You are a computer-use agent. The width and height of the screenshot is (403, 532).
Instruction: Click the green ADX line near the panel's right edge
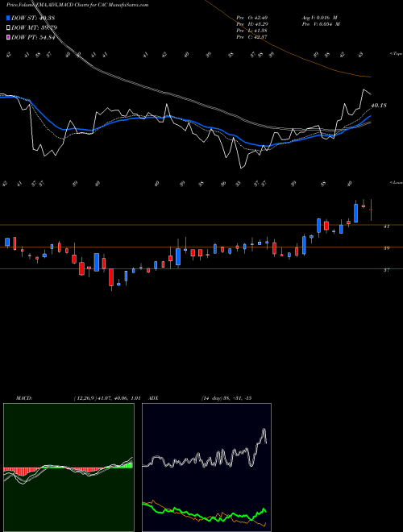pyautogui.click(x=264, y=510)
